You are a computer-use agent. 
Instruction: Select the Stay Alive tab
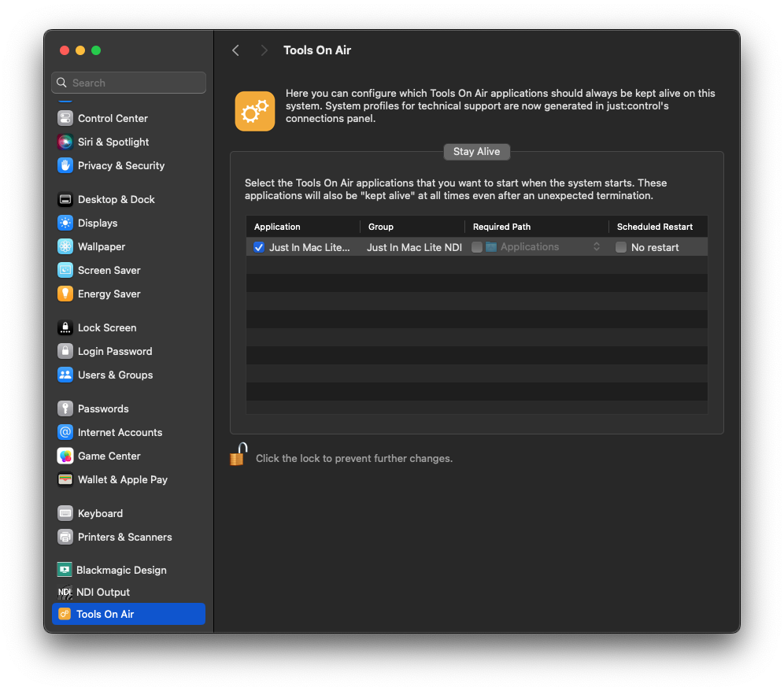(476, 151)
